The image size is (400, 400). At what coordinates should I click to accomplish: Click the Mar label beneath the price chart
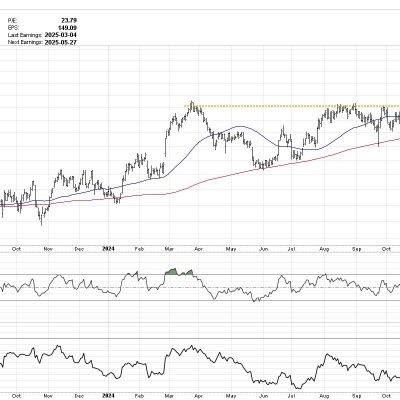tap(170, 249)
